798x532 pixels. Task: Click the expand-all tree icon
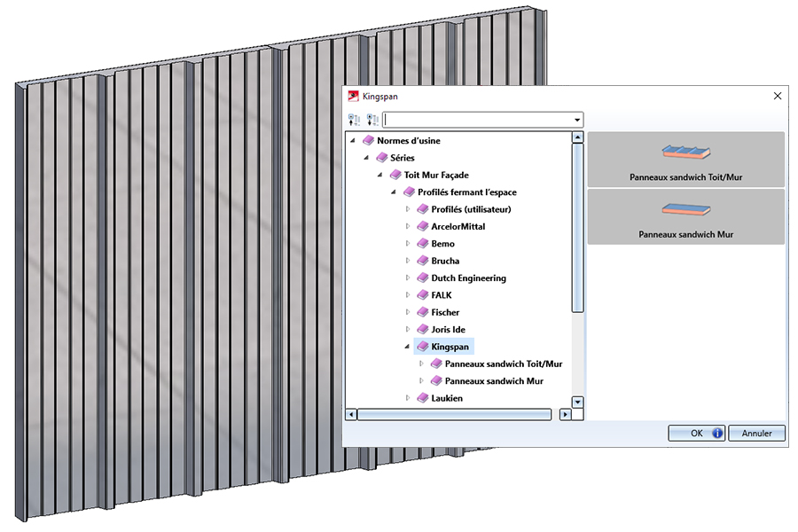(x=356, y=120)
